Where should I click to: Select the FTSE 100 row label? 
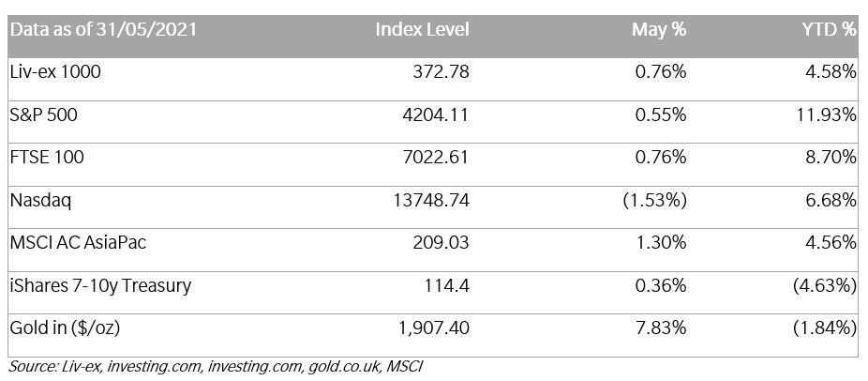tap(47, 157)
